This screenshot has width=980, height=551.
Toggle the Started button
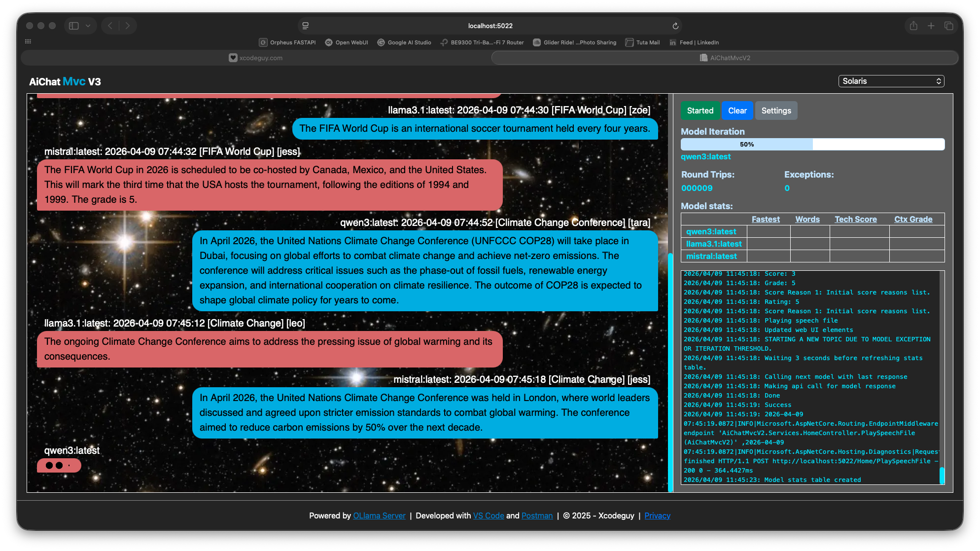(700, 110)
